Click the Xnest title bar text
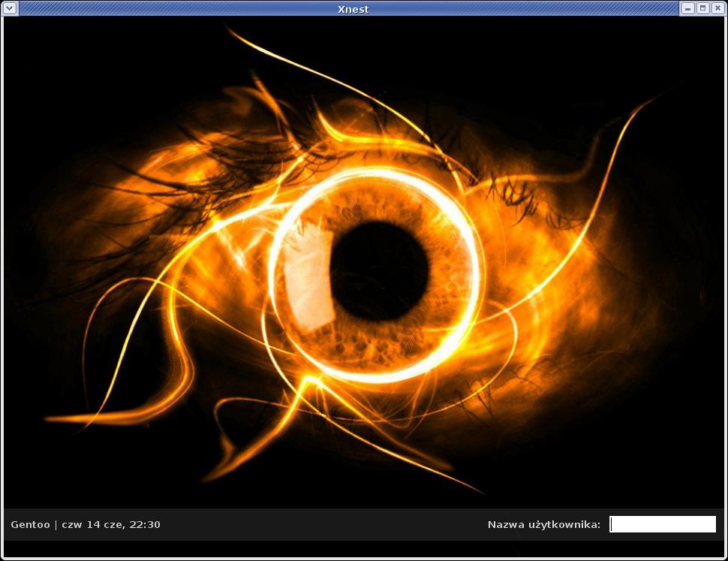This screenshot has height=561, width=728. point(353,9)
